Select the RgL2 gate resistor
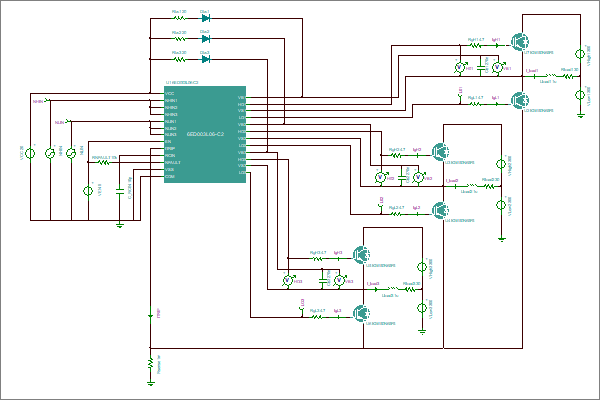This screenshot has width=600, height=400. (395, 214)
